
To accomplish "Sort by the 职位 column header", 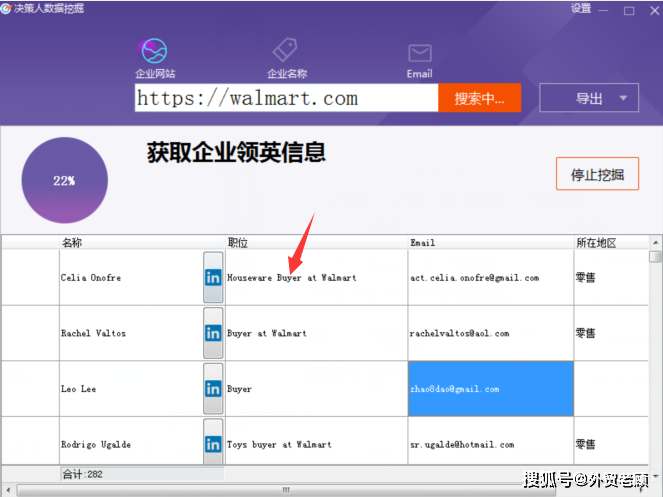I will [x=316, y=243].
